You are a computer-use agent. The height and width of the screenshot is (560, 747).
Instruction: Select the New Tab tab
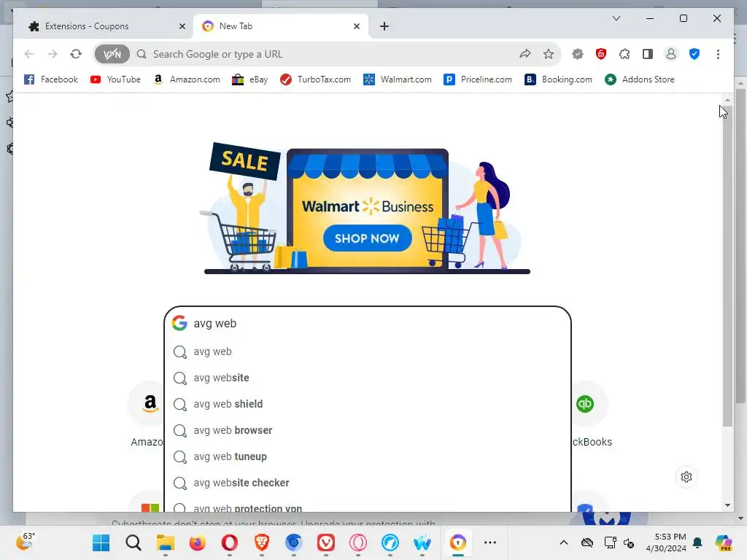point(281,26)
